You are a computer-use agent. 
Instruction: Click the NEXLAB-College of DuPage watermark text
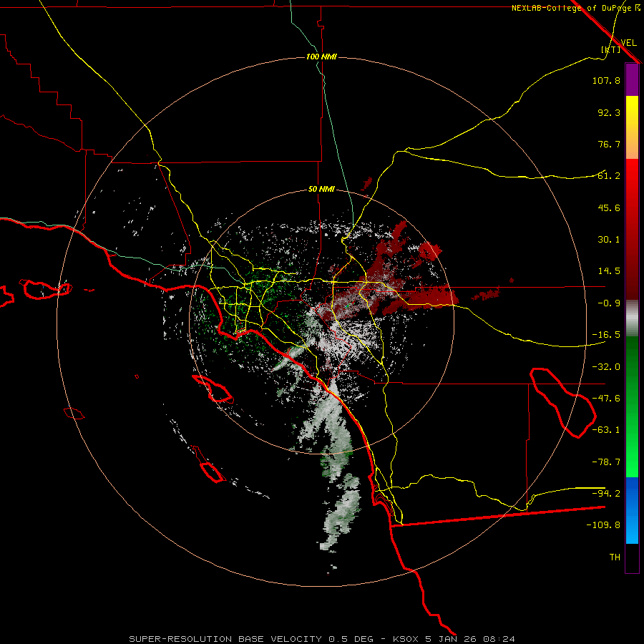pos(576,8)
